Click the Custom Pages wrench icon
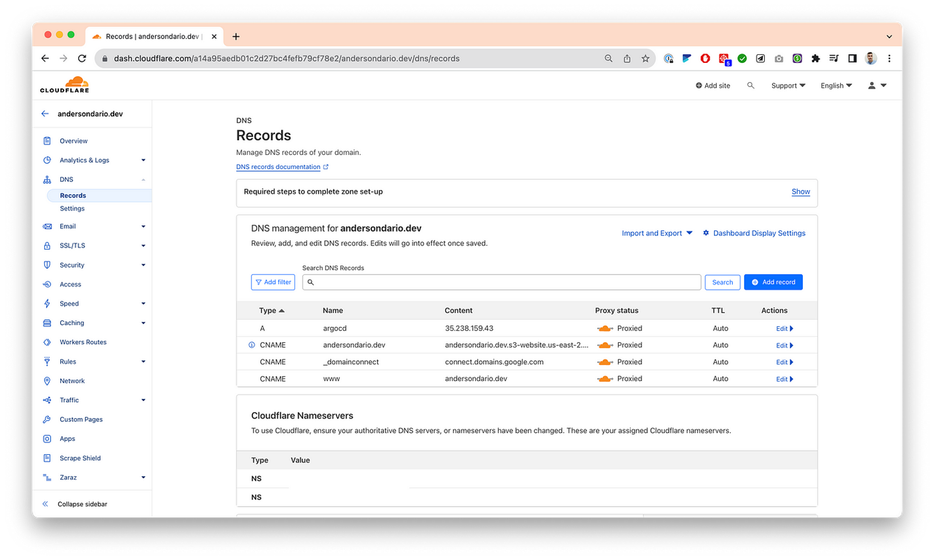 (x=47, y=419)
